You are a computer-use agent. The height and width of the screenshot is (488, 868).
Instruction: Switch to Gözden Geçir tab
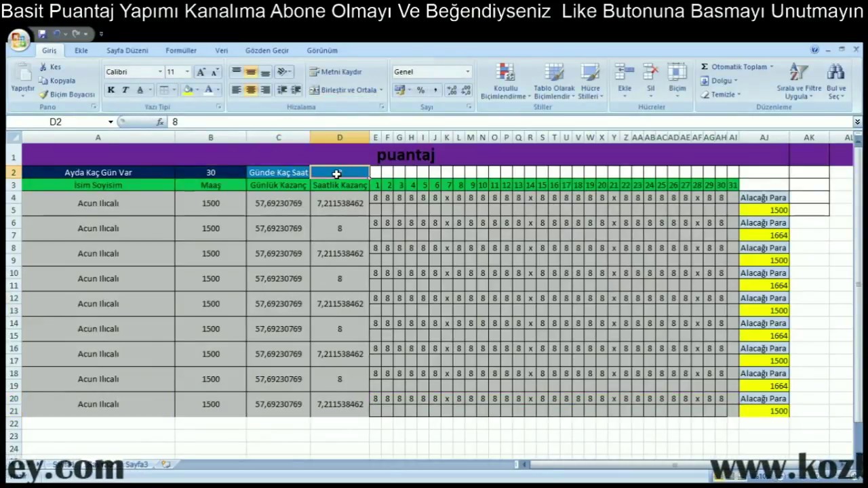pos(267,50)
